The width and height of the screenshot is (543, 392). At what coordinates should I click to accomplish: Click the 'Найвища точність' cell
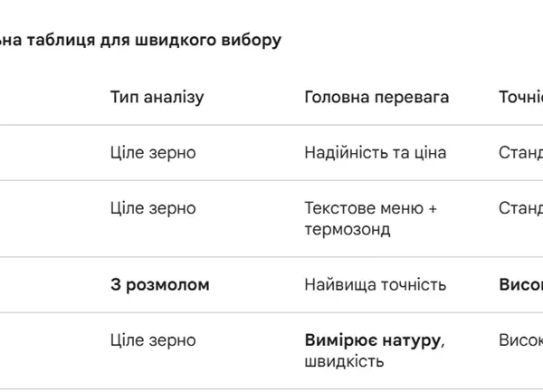[376, 285]
